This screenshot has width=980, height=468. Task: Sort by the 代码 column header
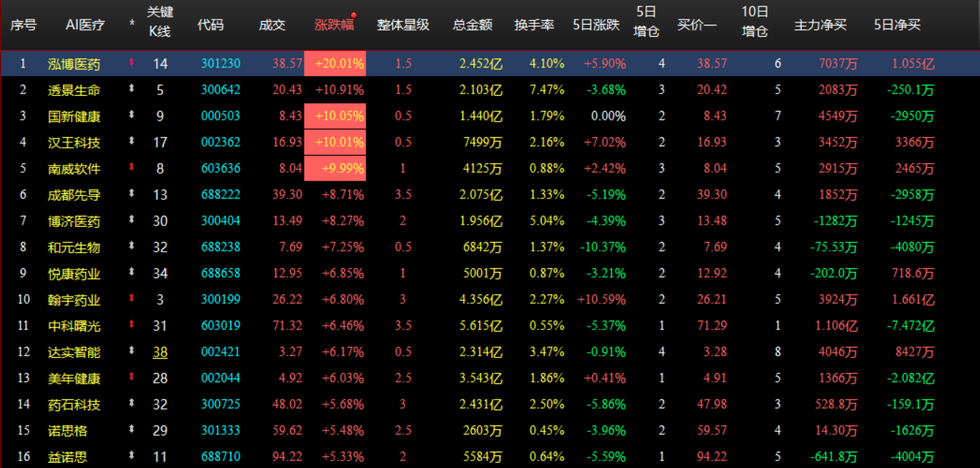(210, 25)
